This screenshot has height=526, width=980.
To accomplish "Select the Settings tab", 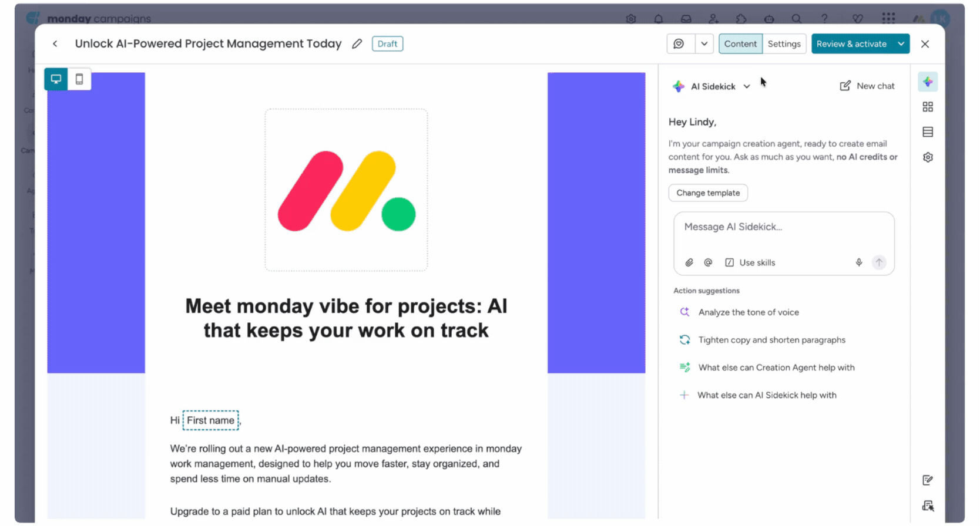I will click(x=784, y=44).
